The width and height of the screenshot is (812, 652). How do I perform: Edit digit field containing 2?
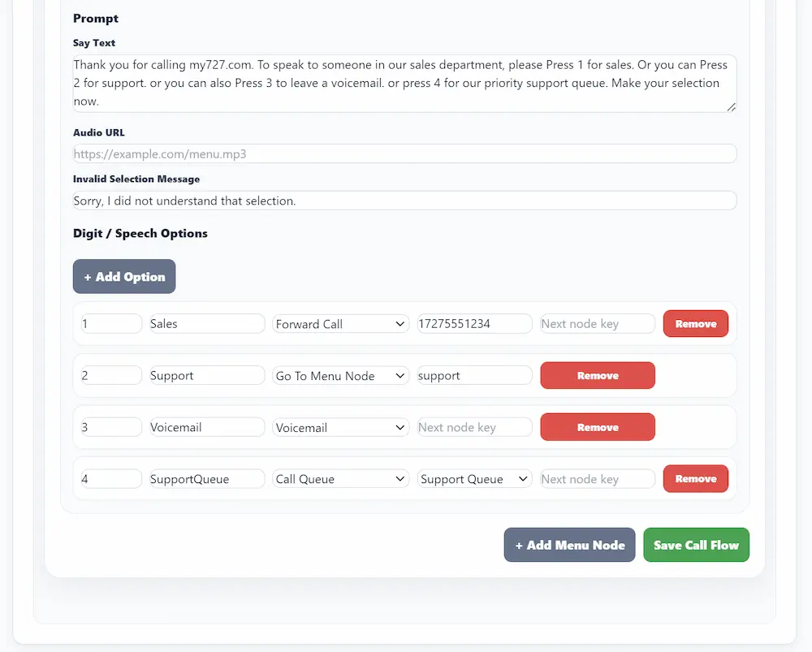click(111, 375)
